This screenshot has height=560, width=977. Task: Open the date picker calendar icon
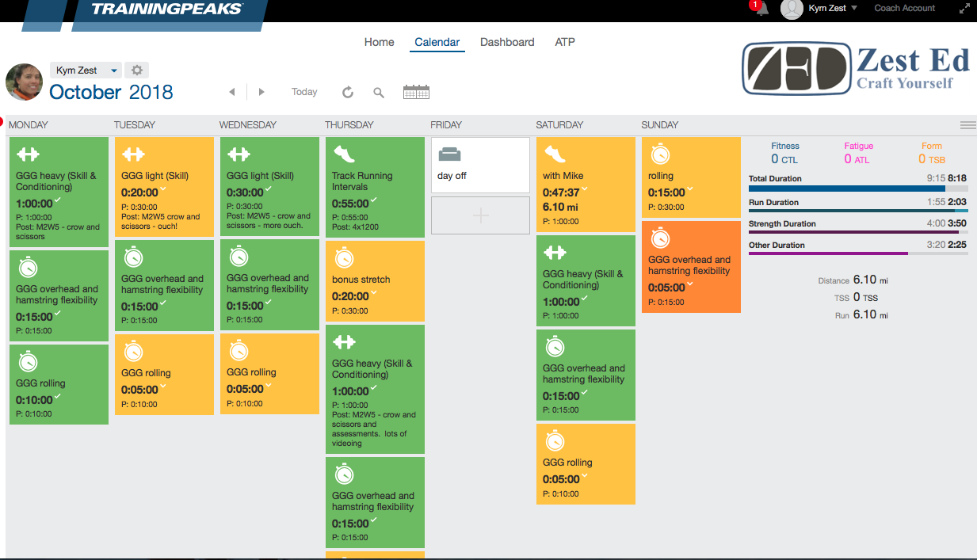(416, 92)
